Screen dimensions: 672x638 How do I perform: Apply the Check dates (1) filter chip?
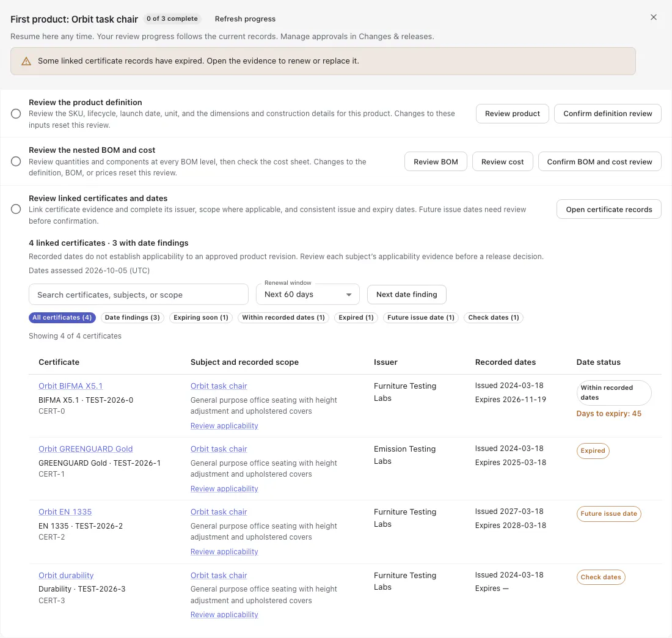pos(493,317)
